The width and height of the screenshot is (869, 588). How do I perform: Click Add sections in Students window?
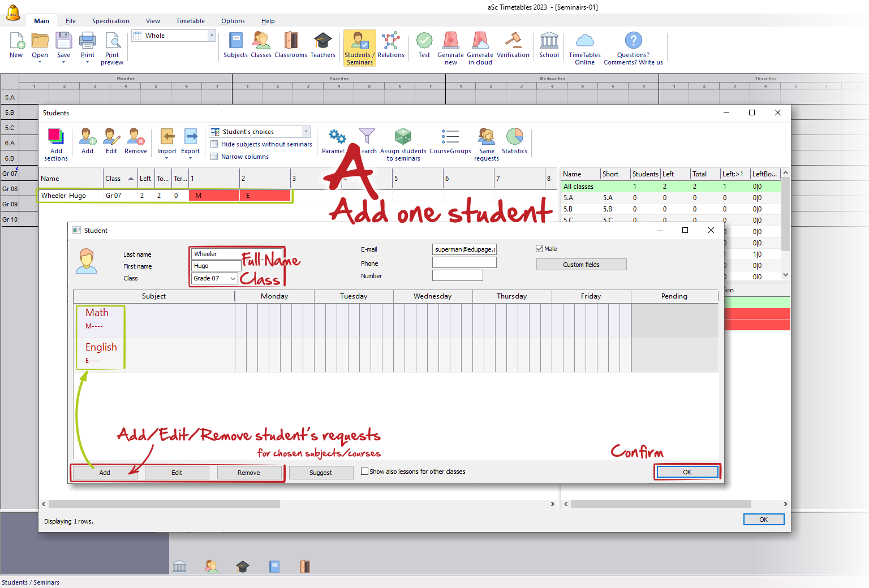pos(56,145)
